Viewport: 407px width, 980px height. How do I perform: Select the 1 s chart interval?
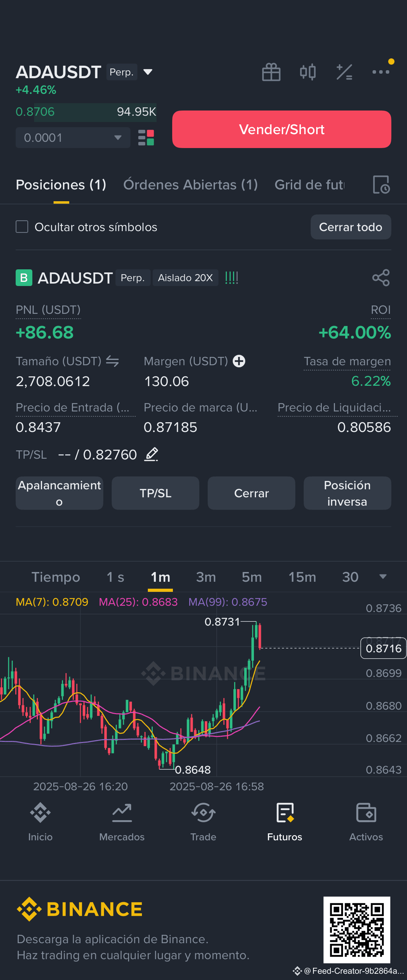(x=115, y=577)
